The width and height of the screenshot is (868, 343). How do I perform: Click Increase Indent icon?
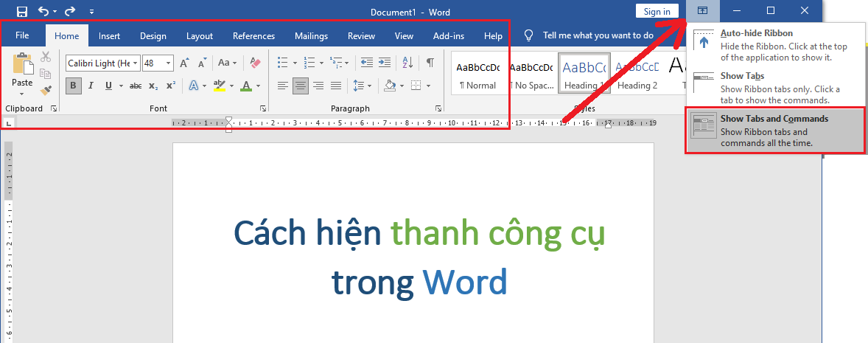[384, 63]
